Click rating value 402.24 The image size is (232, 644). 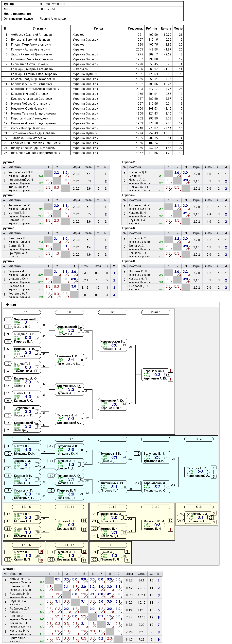coord(153,143)
